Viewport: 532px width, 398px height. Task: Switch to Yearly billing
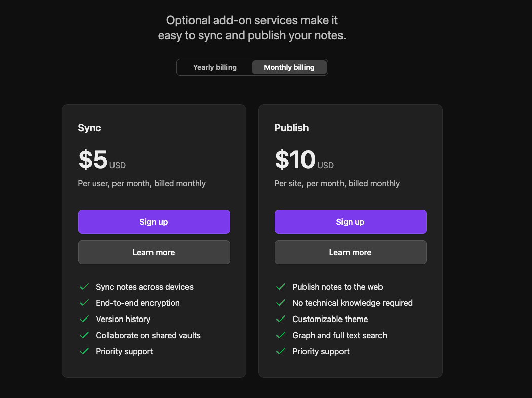tap(215, 67)
